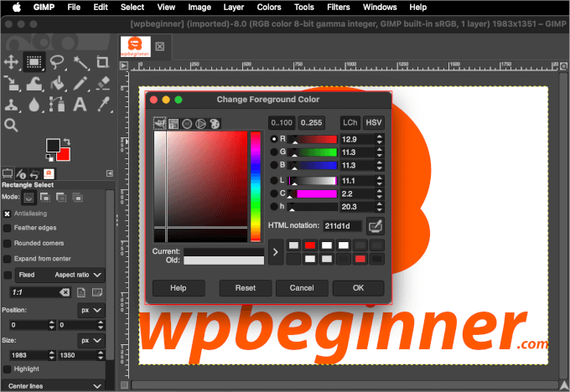Enable the Feather edges checkbox
Viewport: 570px width, 392px height.
point(8,228)
